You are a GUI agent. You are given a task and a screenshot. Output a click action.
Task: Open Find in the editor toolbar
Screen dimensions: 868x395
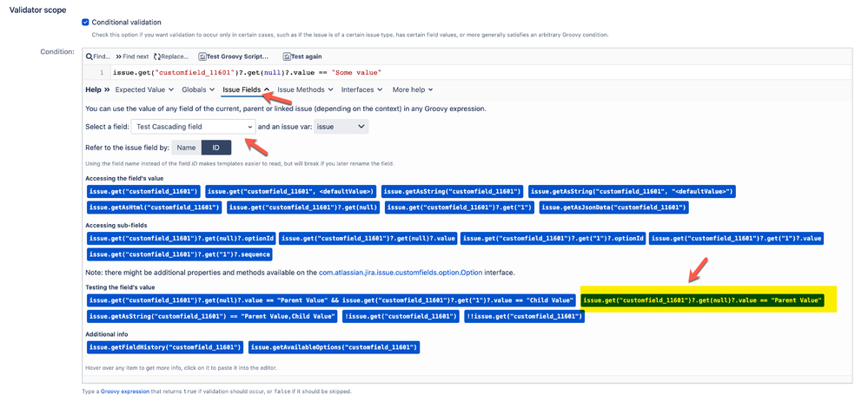click(x=98, y=56)
